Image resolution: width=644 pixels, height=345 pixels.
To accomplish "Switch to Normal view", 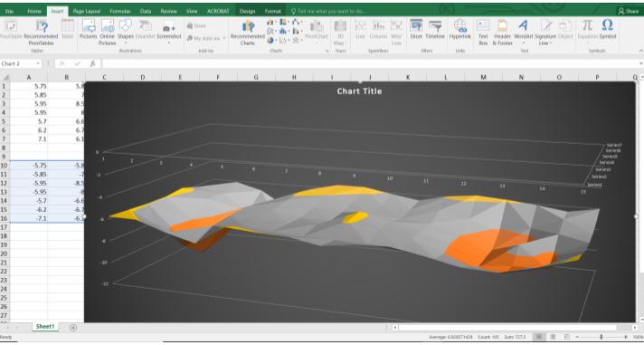I will click(539, 337).
